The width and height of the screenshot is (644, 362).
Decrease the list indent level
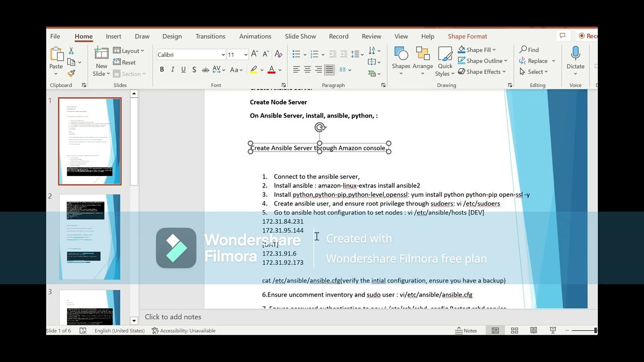point(333,54)
